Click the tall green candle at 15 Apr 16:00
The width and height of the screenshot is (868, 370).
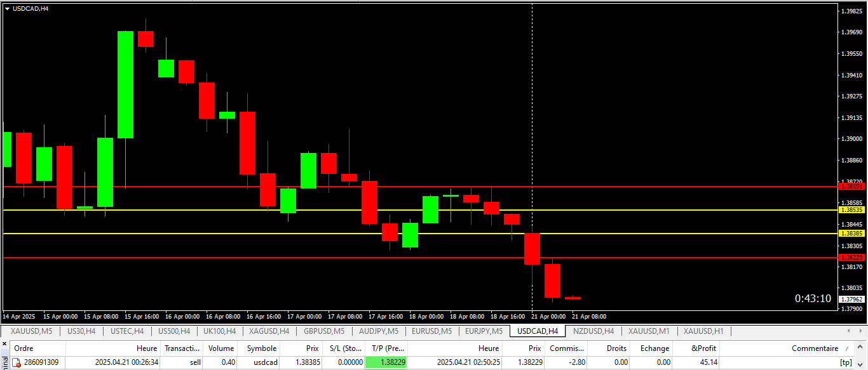pyautogui.click(x=125, y=84)
